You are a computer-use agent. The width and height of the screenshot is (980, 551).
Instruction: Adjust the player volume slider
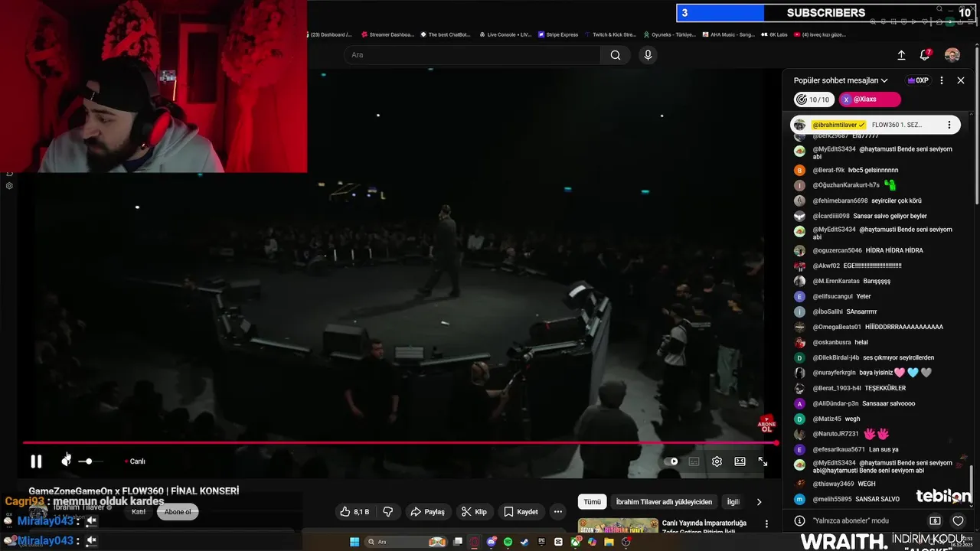click(x=90, y=461)
